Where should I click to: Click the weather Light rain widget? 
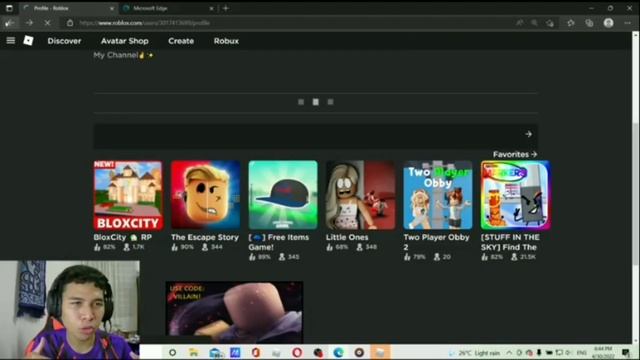pos(475,353)
